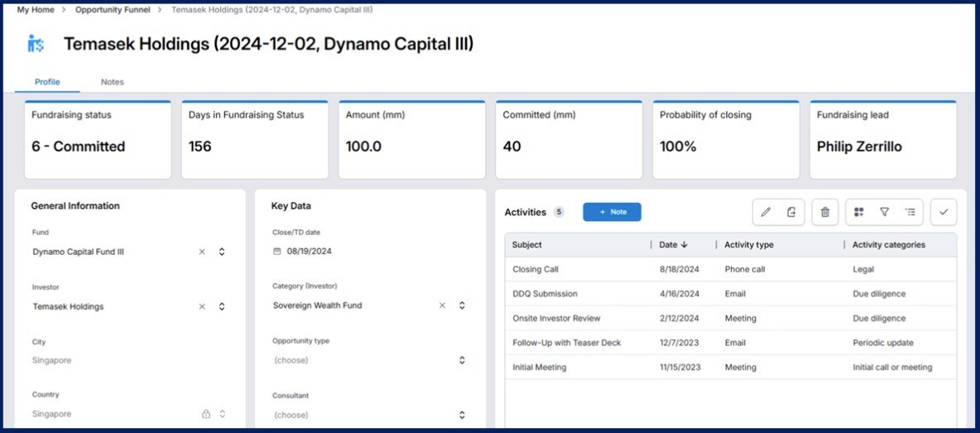Open the Category (Investor) dropdown chevrons
Screen dimensions: 980x433
(x=462, y=306)
